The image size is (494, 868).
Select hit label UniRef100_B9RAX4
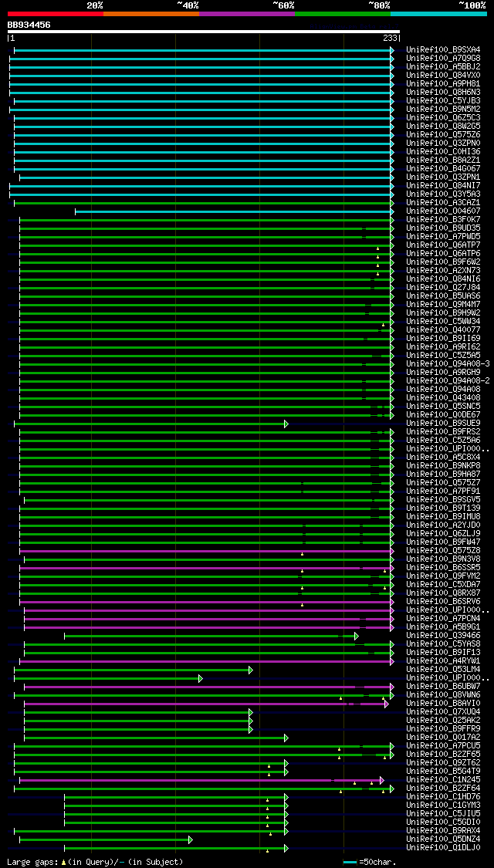click(x=443, y=830)
